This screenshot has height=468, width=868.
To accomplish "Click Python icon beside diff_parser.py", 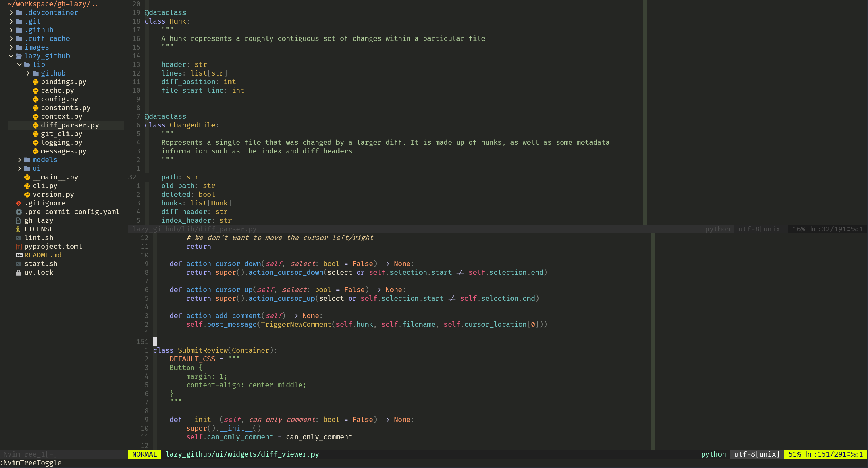I will click(36, 125).
